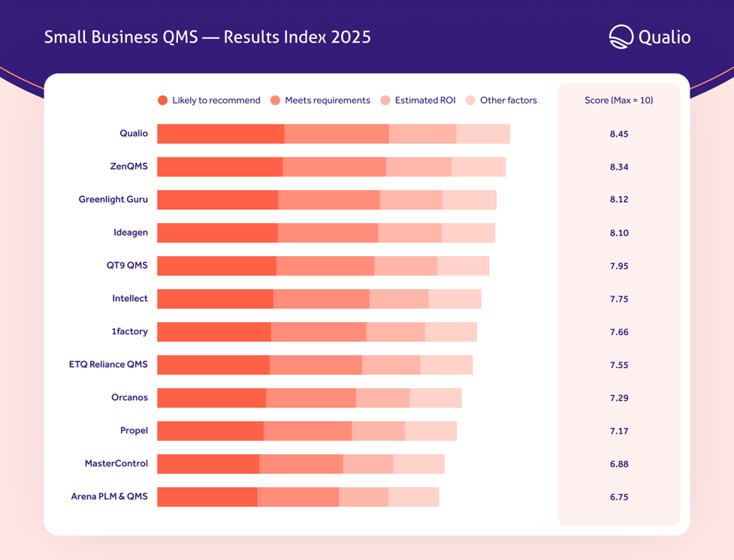
Task: Click the 8.12 score value
Action: pos(619,199)
